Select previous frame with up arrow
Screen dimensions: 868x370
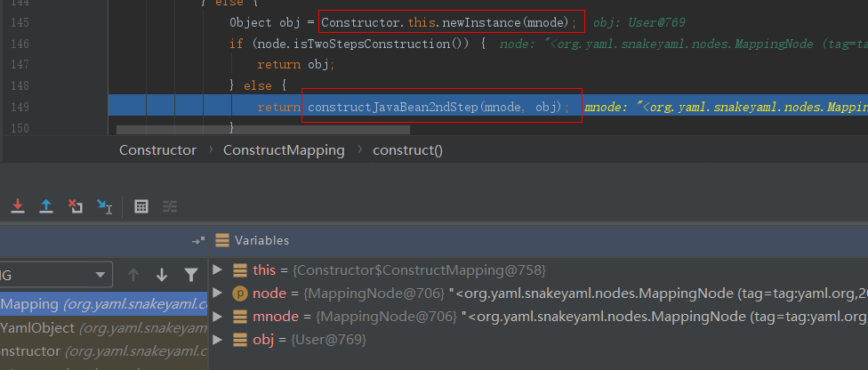point(133,275)
